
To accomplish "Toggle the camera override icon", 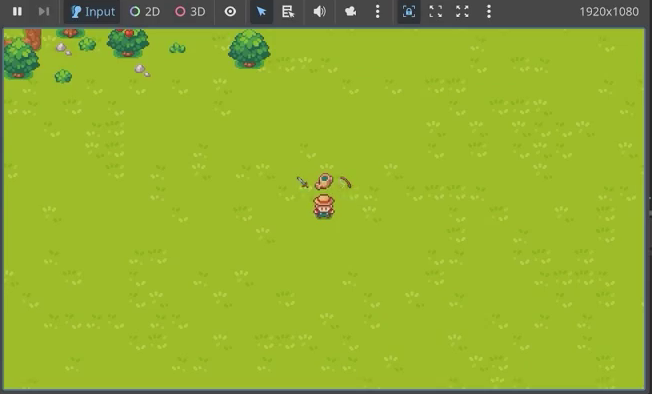I will (351, 12).
